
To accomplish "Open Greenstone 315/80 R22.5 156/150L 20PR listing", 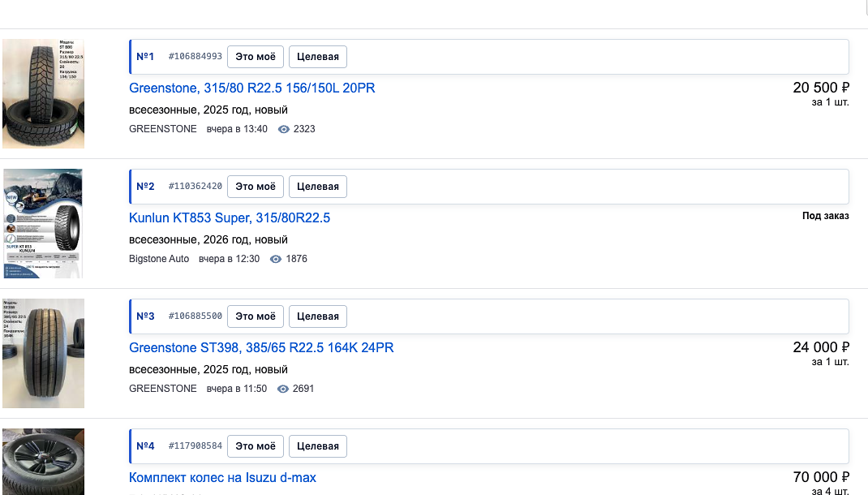I will (251, 88).
